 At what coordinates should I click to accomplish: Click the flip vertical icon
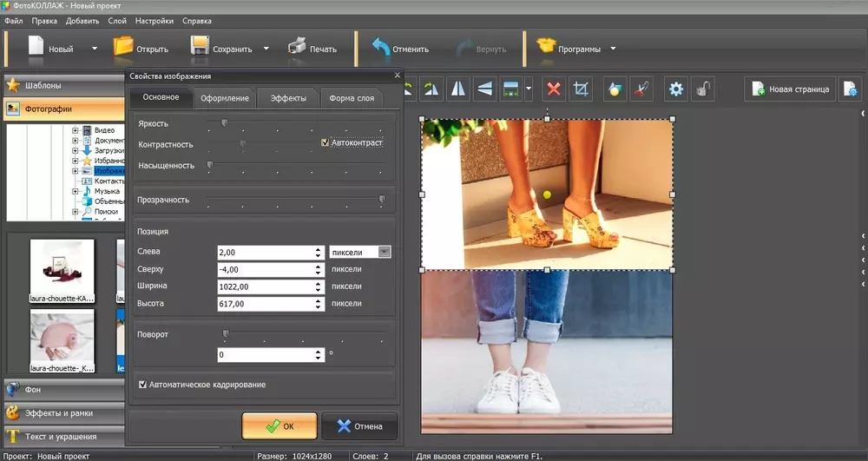coord(484,89)
